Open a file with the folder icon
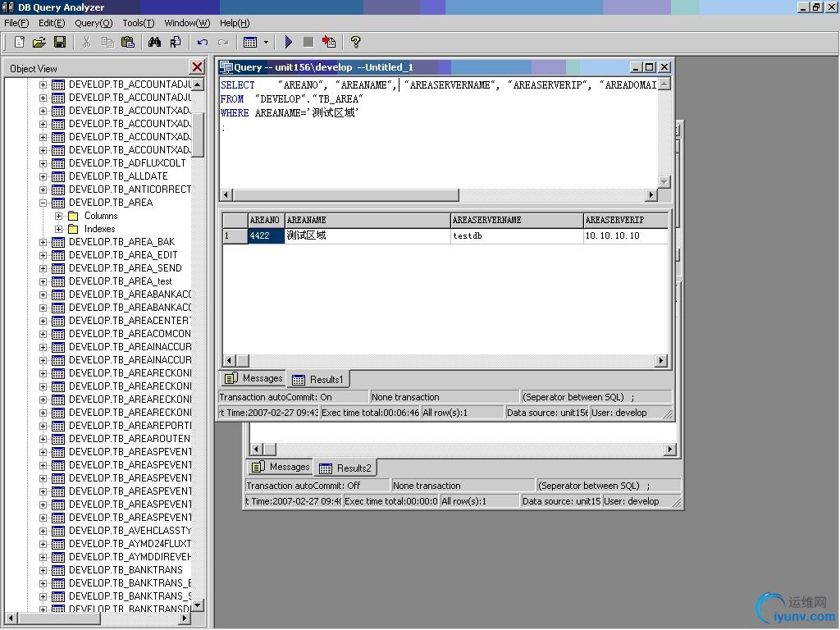Viewport: 840px width, 630px height. (39, 42)
